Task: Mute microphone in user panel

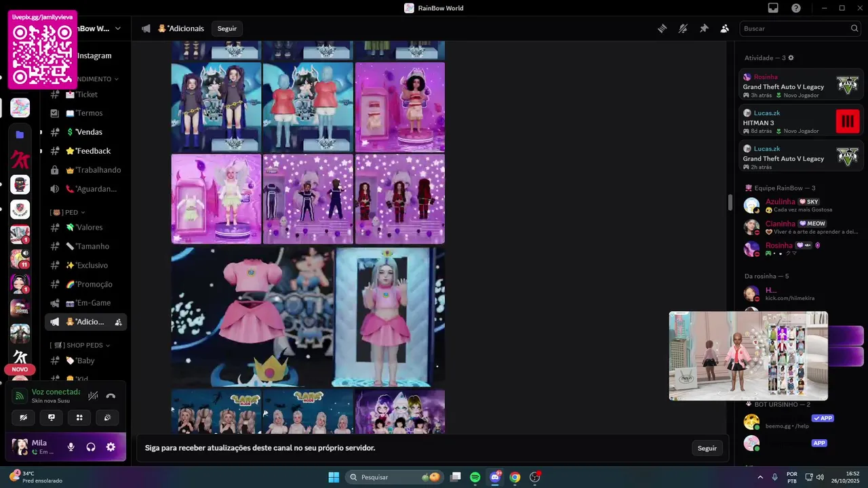Action: pos(71,447)
